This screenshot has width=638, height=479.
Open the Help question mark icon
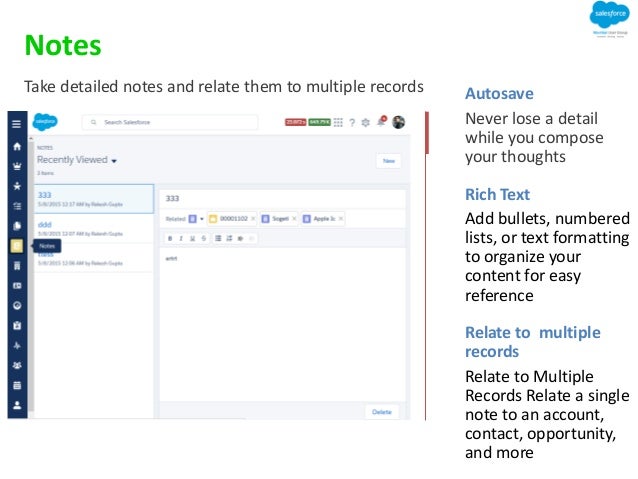pyautogui.click(x=352, y=122)
